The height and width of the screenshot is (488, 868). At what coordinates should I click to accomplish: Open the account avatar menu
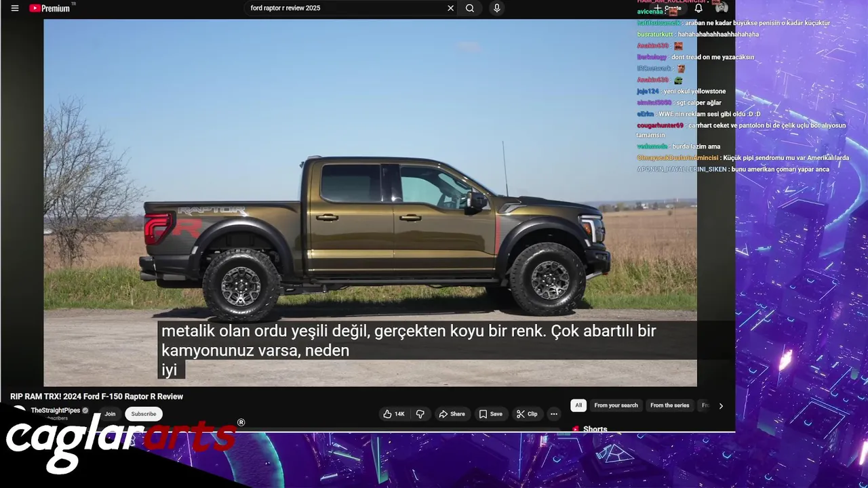pos(722,7)
